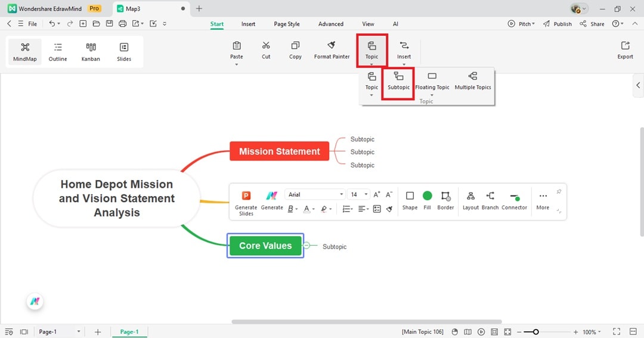Enter fullscreen from the status bar
Screen dimensions: 644x338
coord(617,331)
